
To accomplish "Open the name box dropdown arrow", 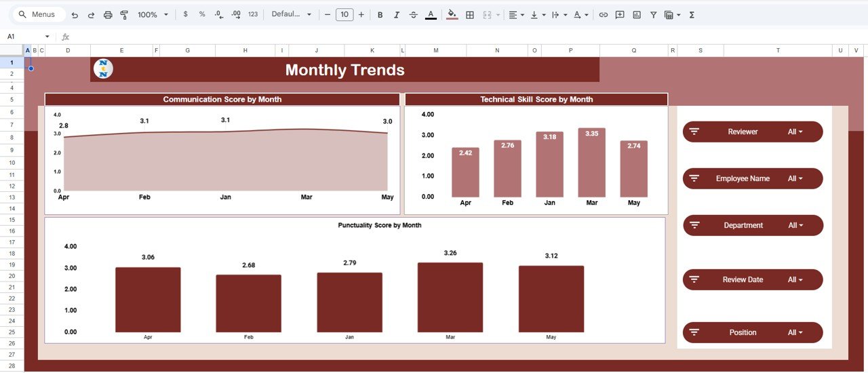I will 47,37.
